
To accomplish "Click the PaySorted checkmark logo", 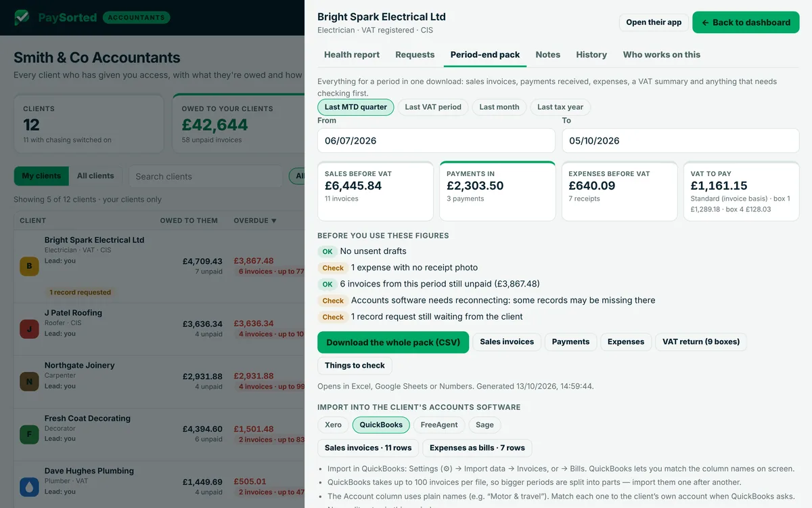I will (x=22, y=18).
